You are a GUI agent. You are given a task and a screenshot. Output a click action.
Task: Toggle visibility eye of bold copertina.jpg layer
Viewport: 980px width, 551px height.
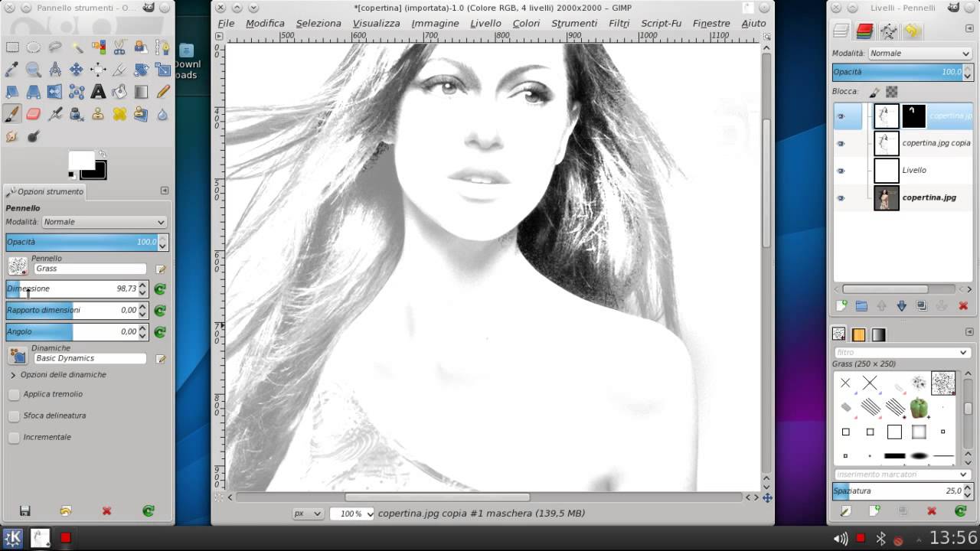tap(841, 198)
